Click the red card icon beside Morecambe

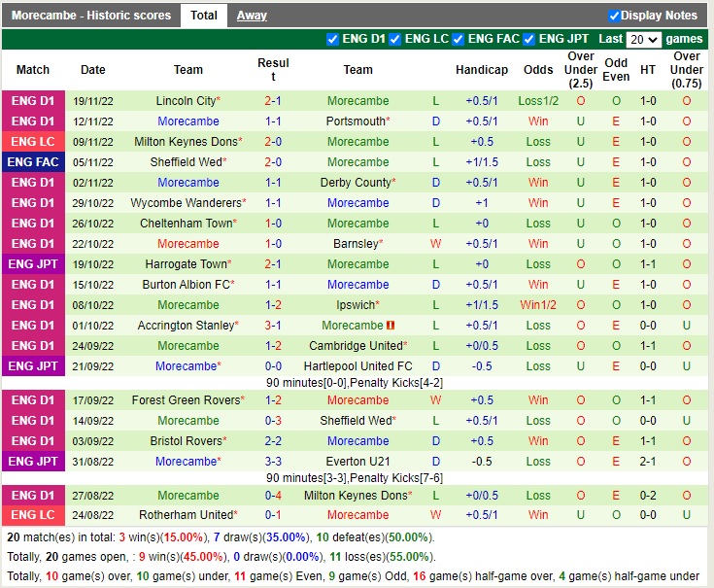click(391, 326)
